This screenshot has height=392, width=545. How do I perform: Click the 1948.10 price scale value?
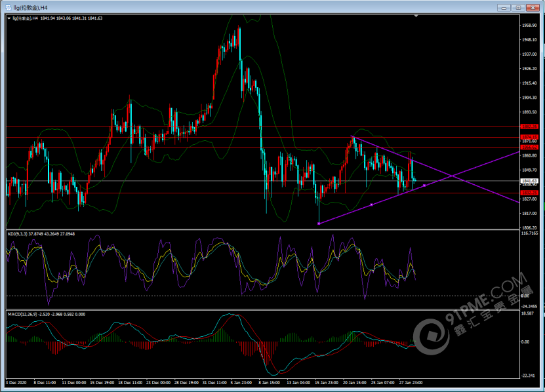tap(529, 40)
